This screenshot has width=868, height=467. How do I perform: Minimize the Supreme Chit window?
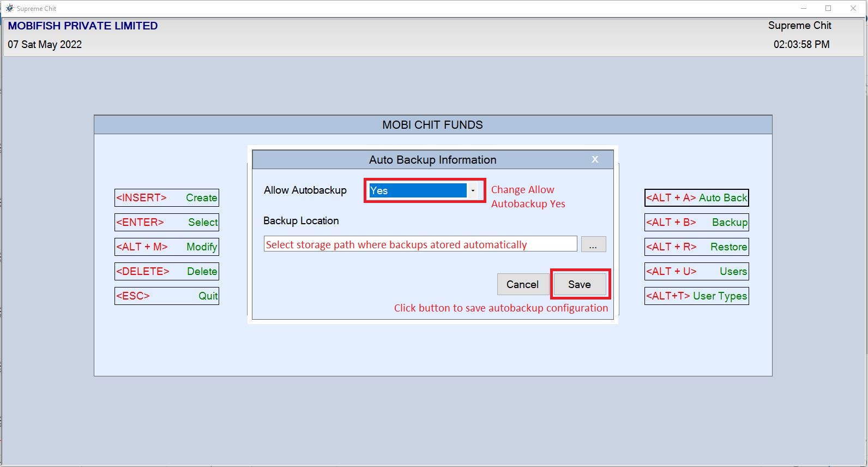pyautogui.click(x=804, y=8)
